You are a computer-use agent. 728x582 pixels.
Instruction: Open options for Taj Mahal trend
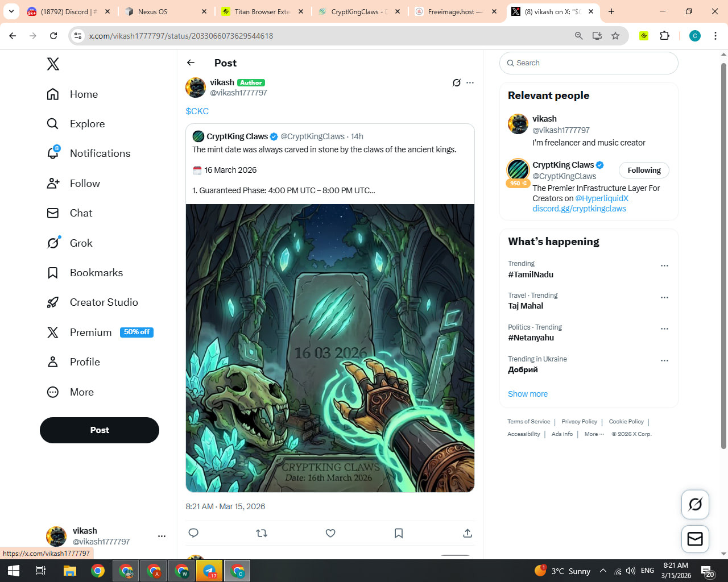pyautogui.click(x=664, y=297)
